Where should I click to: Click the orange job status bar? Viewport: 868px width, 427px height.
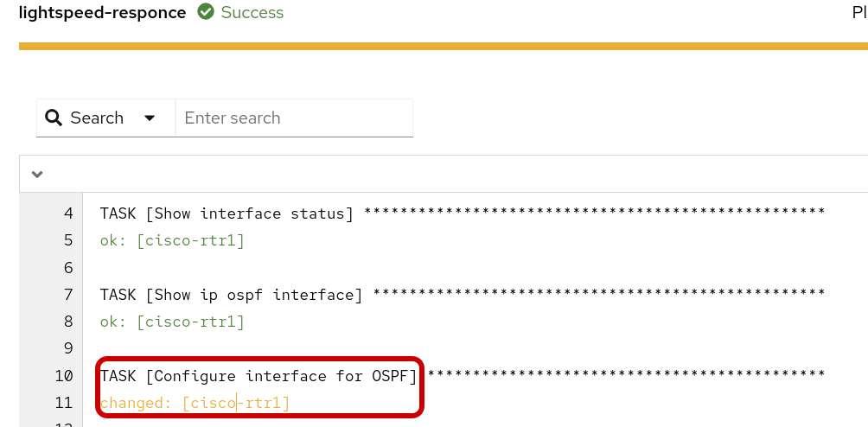point(443,46)
